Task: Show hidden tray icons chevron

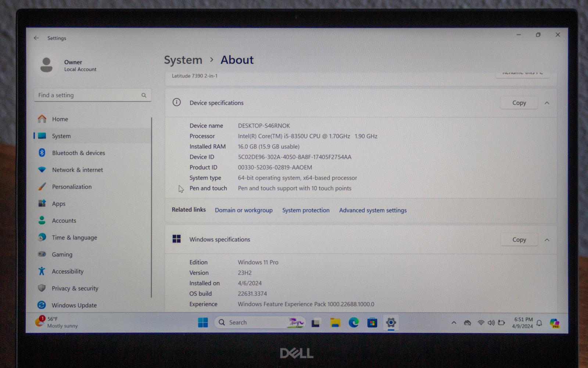Action: click(454, 323)
